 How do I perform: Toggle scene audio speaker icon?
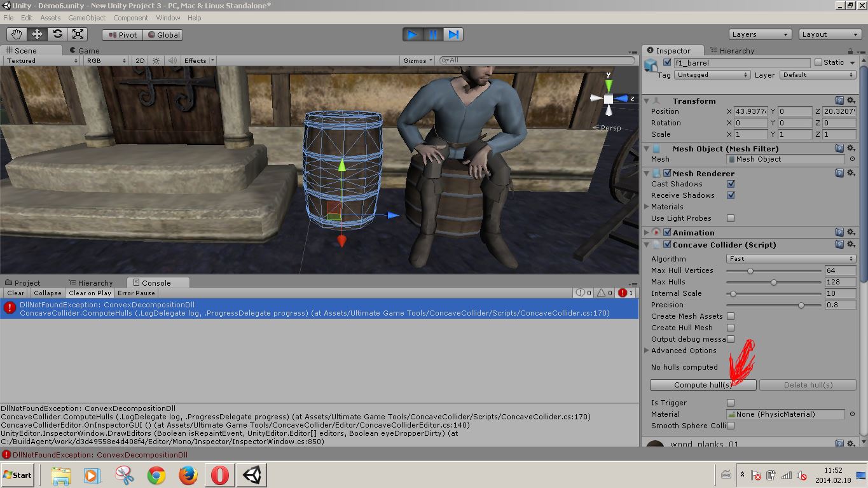[x=172, y=60]
